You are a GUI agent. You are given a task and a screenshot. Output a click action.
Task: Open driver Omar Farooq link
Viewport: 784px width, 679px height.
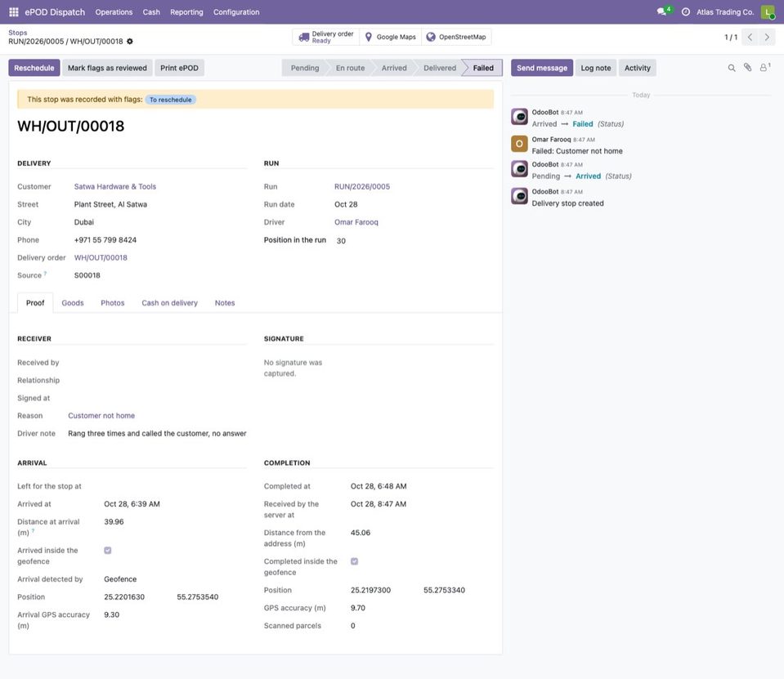click(356, 222)
